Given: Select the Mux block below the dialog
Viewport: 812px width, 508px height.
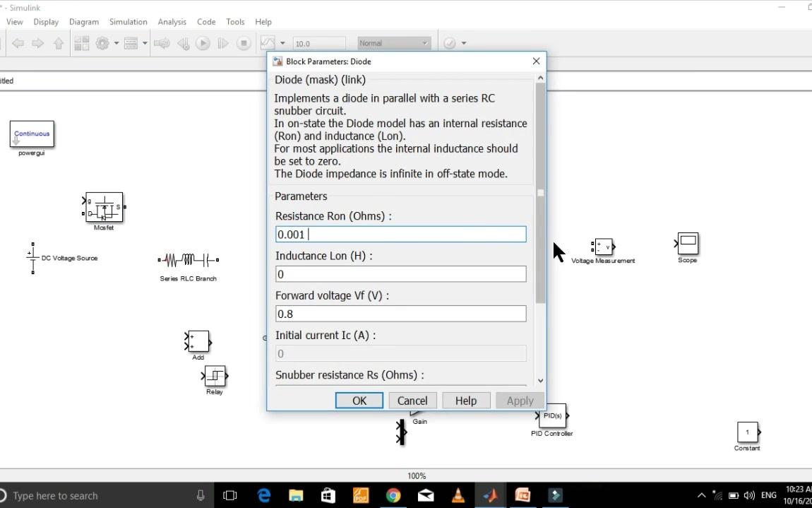Looking at the screenshot, I should point(401,432).
